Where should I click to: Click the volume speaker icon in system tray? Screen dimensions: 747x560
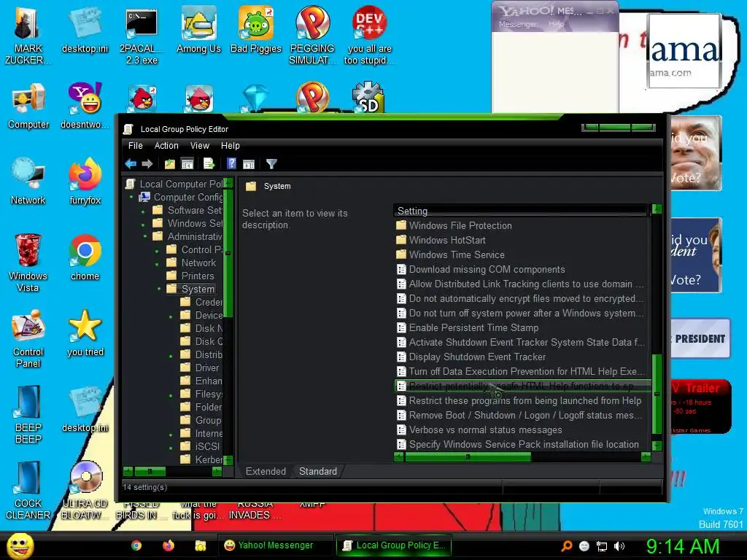[x=619, y=546]
